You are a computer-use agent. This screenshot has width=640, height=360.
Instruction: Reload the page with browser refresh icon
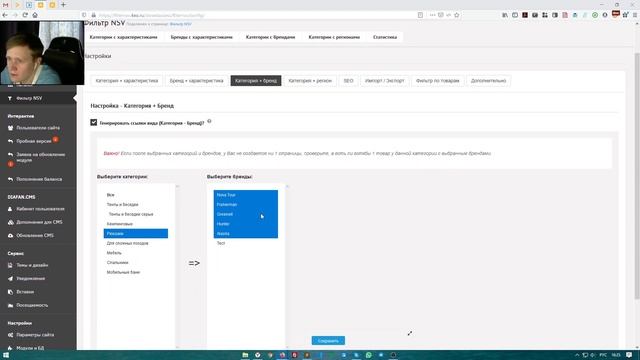point(25,15)
